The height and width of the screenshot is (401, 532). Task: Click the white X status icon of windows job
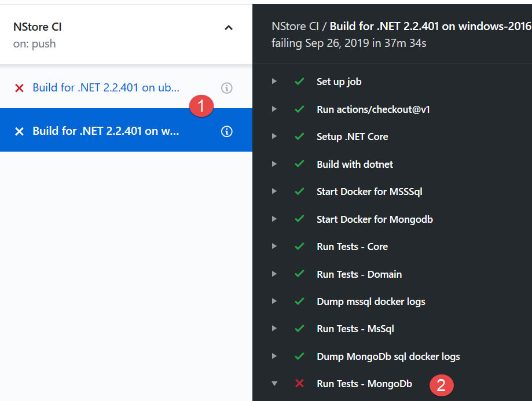19,131
